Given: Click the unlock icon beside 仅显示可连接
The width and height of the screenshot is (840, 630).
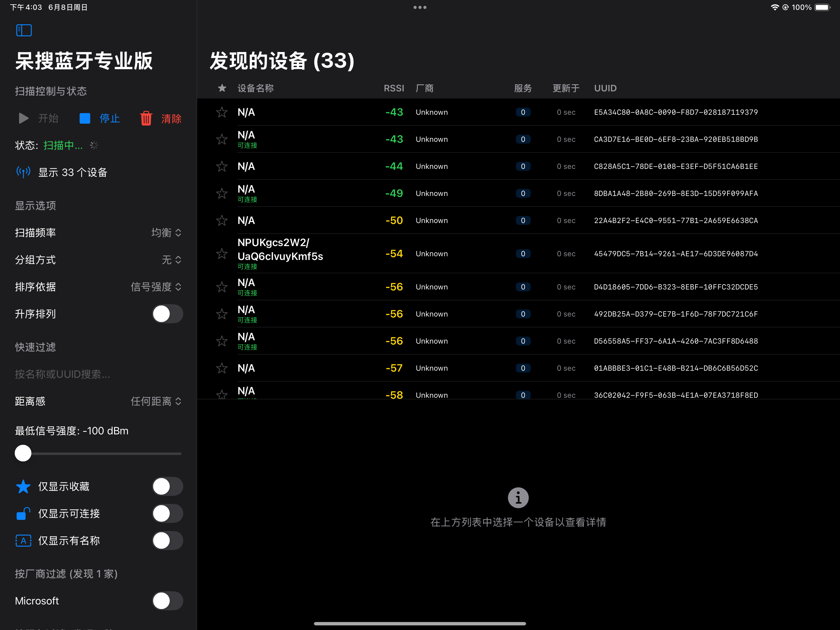Looking at the screenshot, I should click(23, 513).
